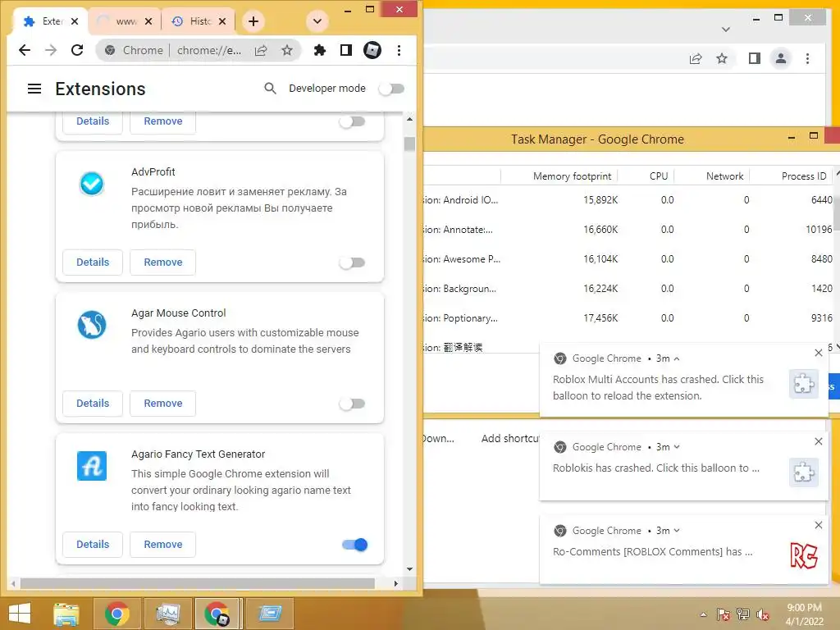Open Details for Agario Fancy Text Generator
The image size is (840, 630).
click(93, 545)
